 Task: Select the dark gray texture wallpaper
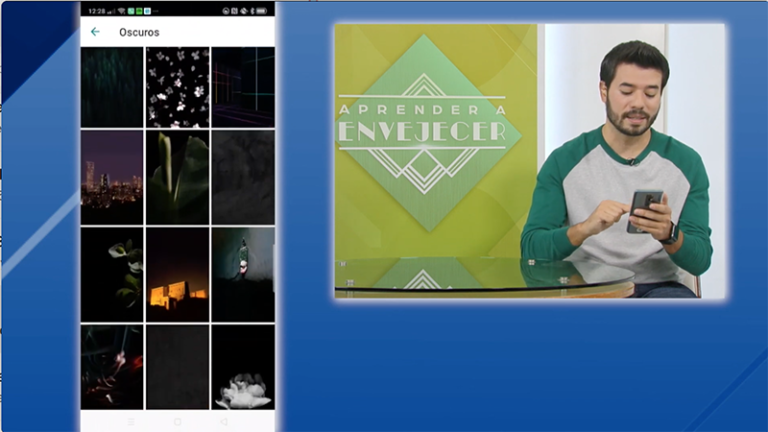243,177
